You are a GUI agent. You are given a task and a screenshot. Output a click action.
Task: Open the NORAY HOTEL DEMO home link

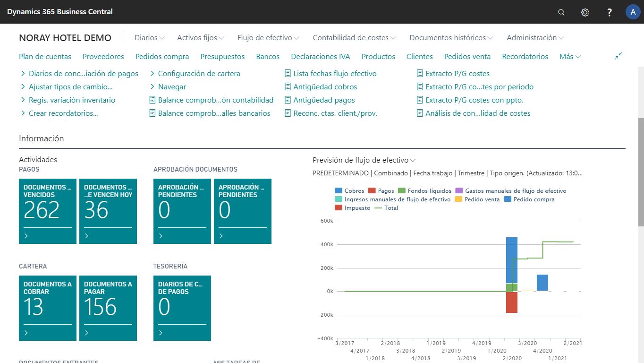[65, 38]
